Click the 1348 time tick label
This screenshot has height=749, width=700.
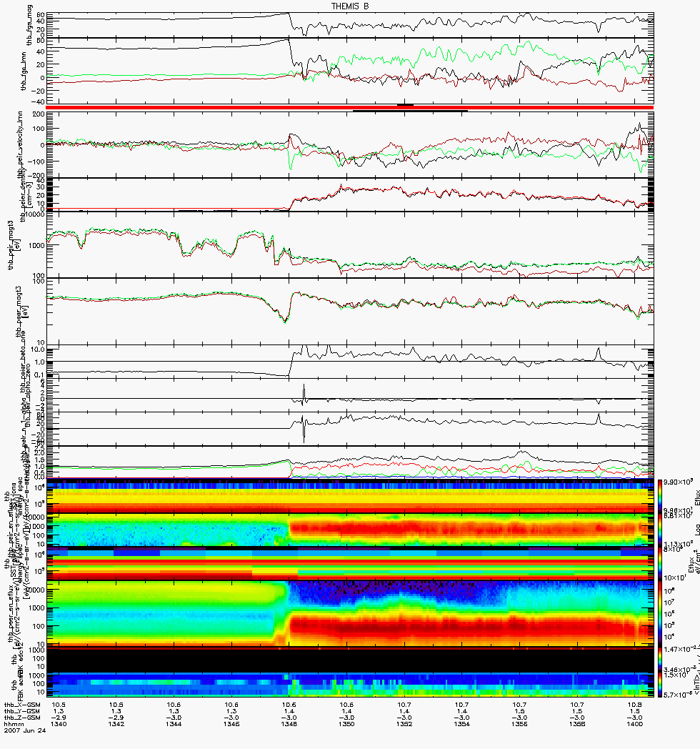[289, 724]
